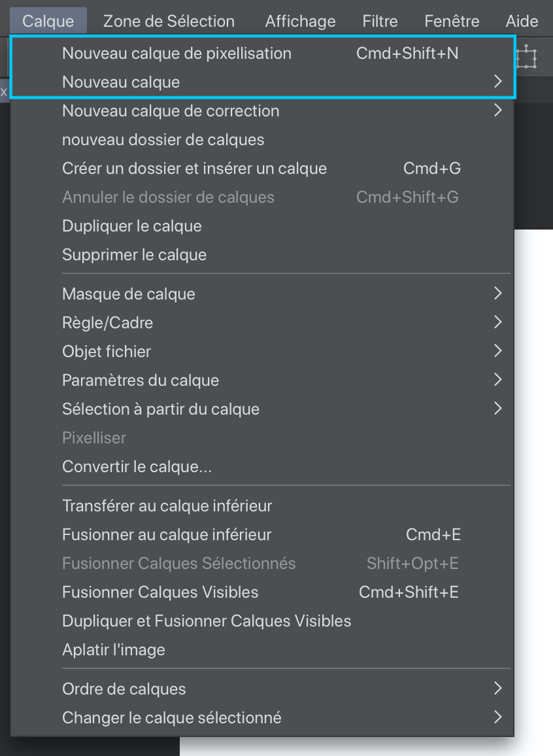
Task: Choose Dupliquer le calque
Action: pyautogui.click(x=131, y=226)
